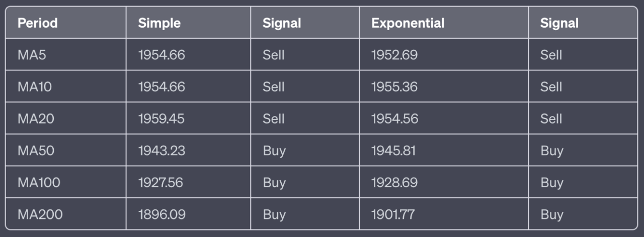Viewport: 644px width, 237px height.
Task: Click the MA20 period cell
Action: (36, 119)
